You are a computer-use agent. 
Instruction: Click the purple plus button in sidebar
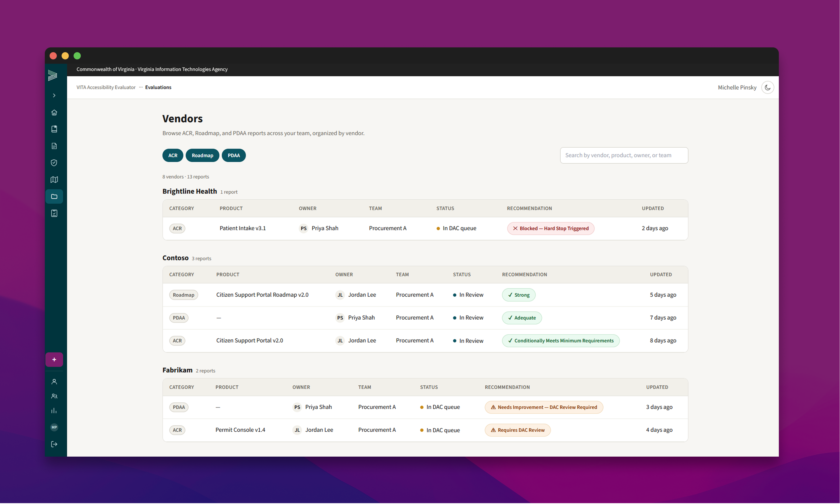54,359
